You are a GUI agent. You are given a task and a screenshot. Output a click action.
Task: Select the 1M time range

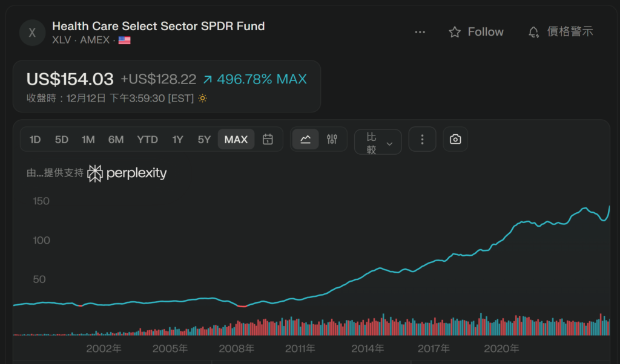[x=88, y=140]
